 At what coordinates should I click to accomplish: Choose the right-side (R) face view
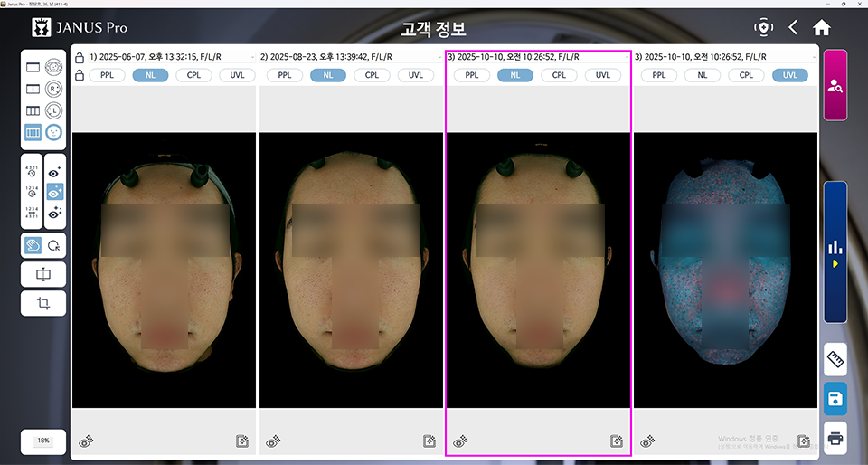(53, 89)
